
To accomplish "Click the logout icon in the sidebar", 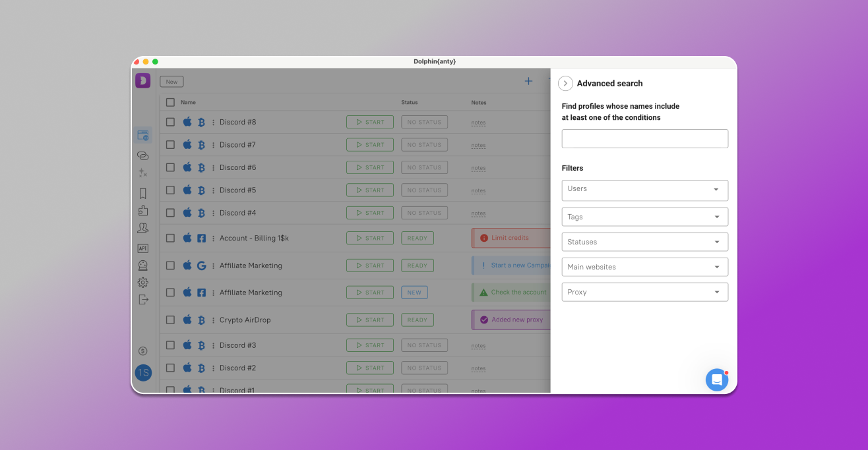I will click(x=143, y=299).
